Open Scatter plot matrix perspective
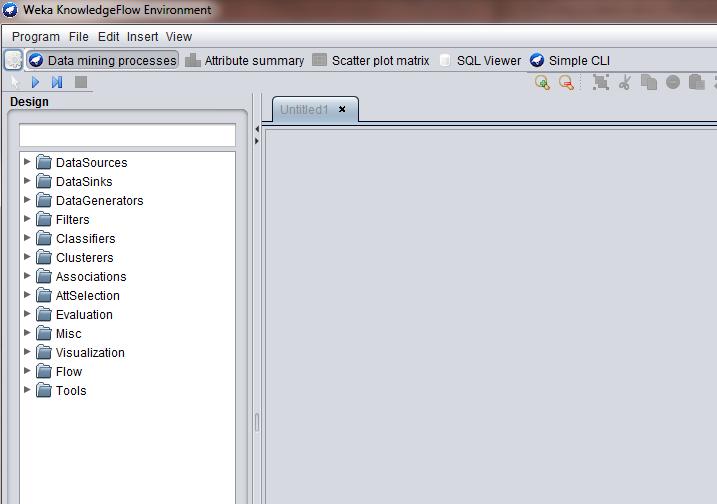Image resolution: width=717 pixels, height=504 pixels. click(371, 60)
